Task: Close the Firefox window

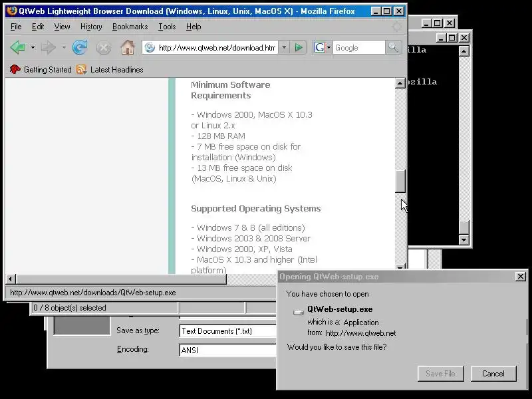Action: [x=399, y=11]
